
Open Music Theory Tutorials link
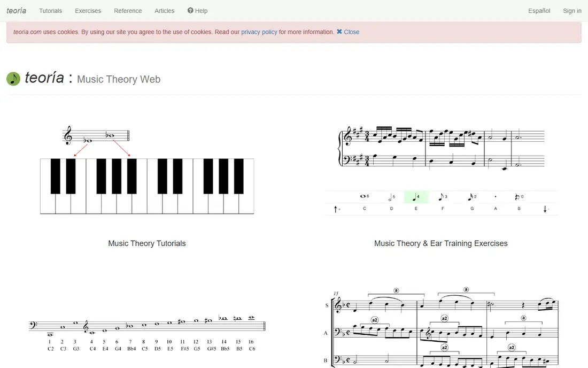point(147,243)
